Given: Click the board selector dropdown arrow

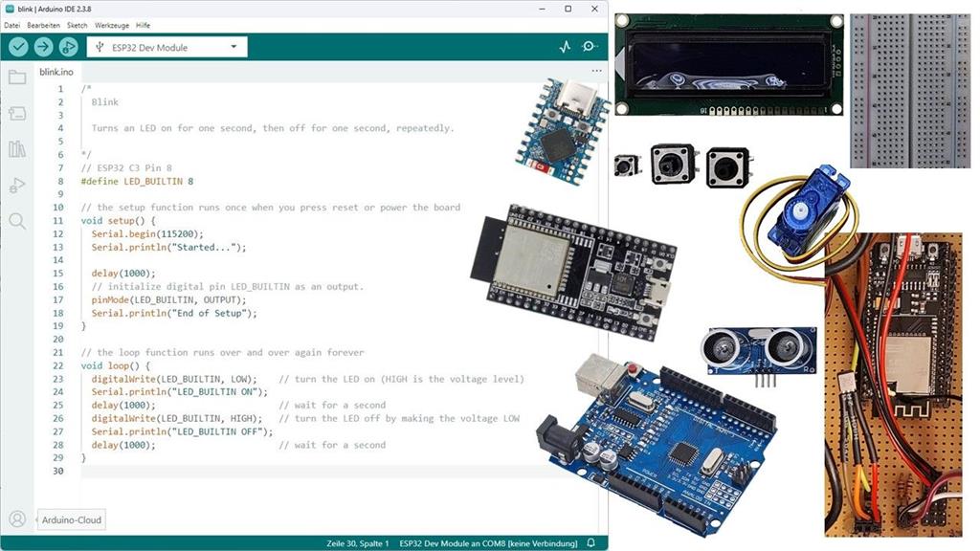Looking at the screenshot, I should [x=234, y=47].
